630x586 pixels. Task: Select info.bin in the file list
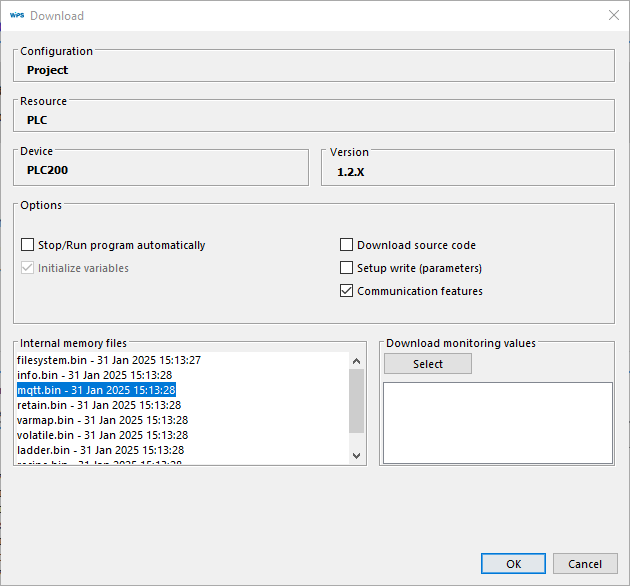point(94,375)
